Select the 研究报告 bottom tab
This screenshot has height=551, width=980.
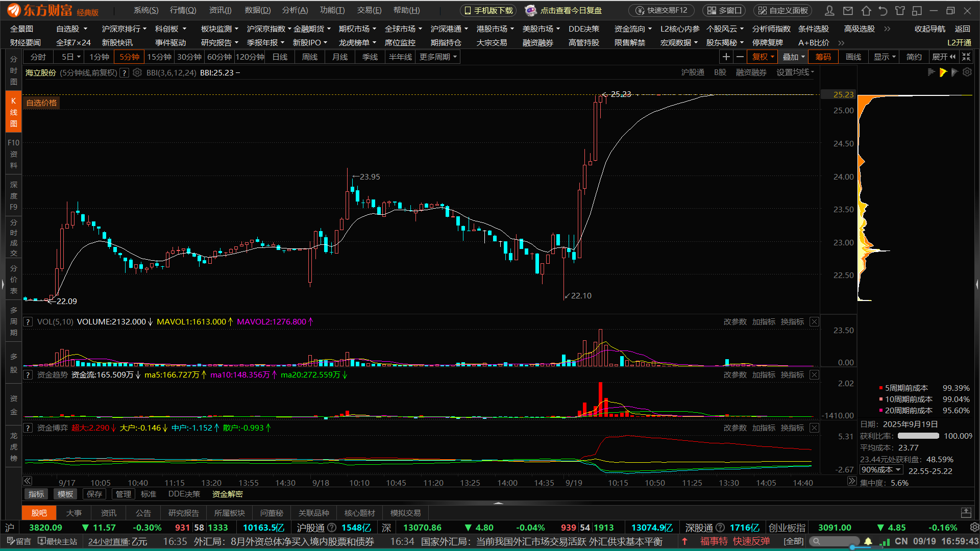click(183, 513)
